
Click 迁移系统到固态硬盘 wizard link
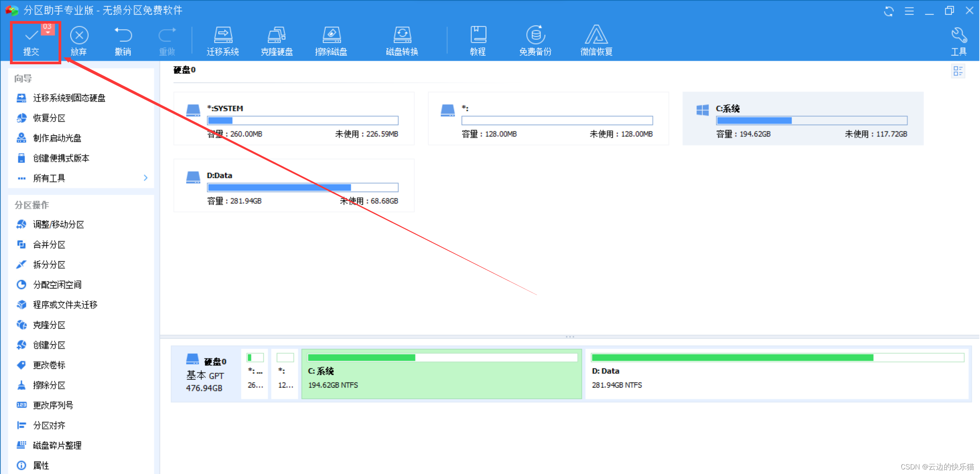(69, 98)
